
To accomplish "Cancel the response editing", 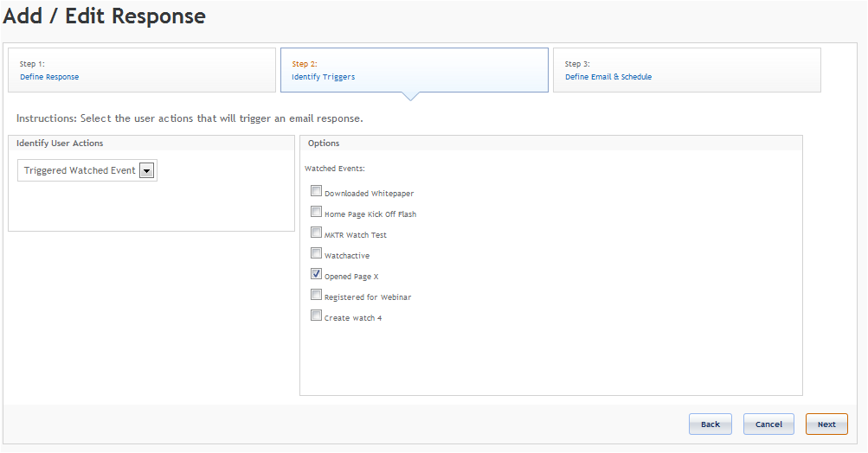I will coord(768,424).
